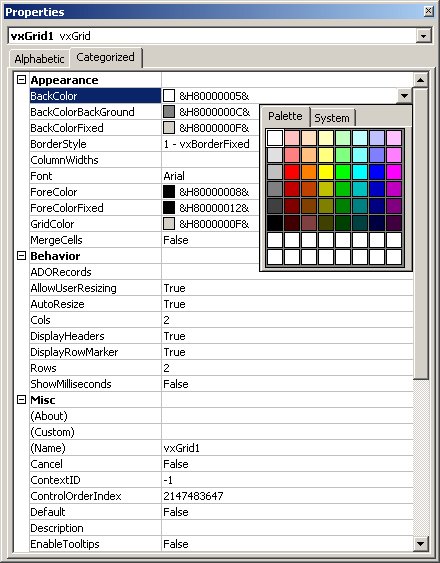440x563 pixels.
Task: Select the bright green palette swatch
Action: click(x=343, y=172)
